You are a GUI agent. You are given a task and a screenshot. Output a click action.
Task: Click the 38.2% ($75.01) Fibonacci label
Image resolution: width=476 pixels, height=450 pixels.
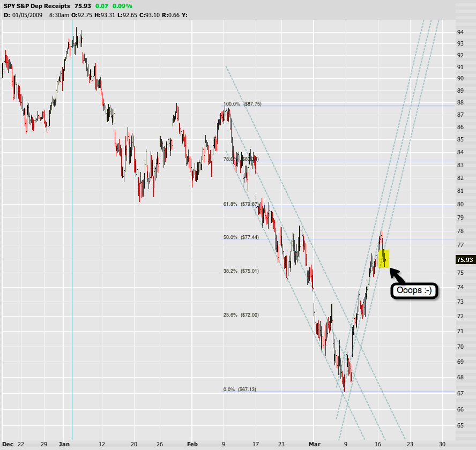click(241, 271)
